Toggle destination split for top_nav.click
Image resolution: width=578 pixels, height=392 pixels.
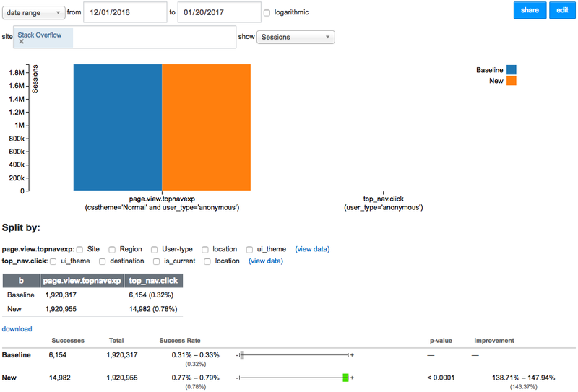pos(103,261)
